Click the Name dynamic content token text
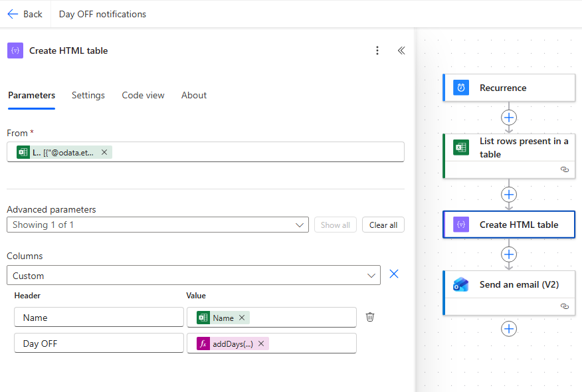Image resolution: width=582 pixels, height=392 pixels. [223, 318]
